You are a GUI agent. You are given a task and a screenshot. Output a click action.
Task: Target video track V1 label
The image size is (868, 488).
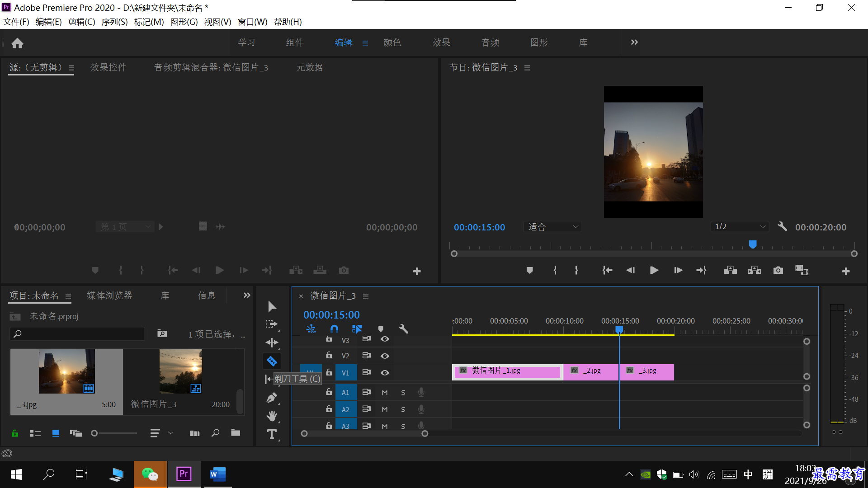pyautogui.click(x=345, y=373)
